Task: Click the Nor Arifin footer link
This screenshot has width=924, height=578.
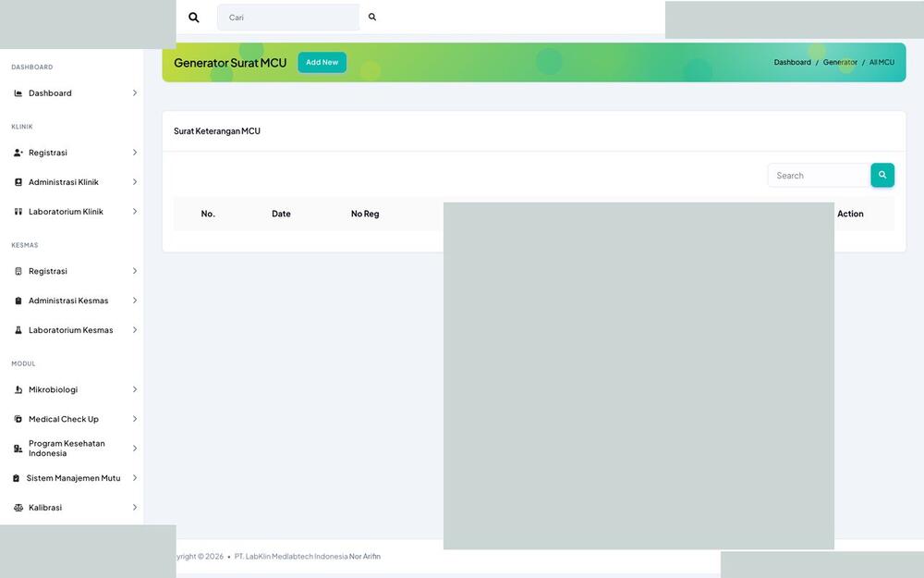Action: coord(365,557)
